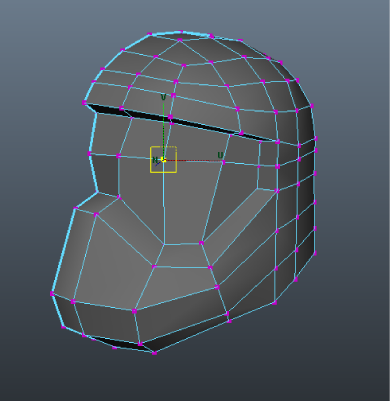Click the green U axis handle label
The image size is (390, 401).
(x=220, y=155)
